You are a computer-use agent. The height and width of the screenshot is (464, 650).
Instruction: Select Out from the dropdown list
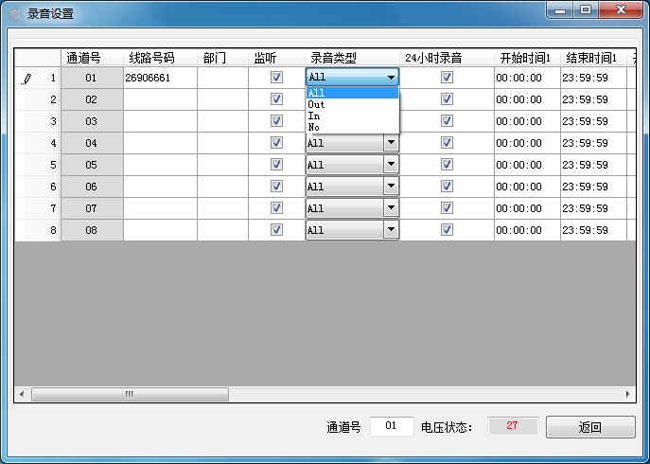[x=317, y=105]
